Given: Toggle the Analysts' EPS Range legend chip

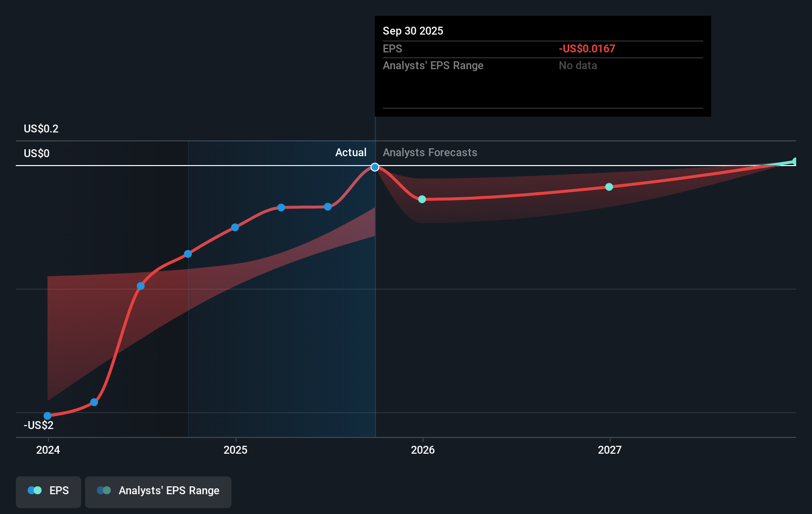Looking at the screenshot, I should pyautogui.click(x=158, y=492).
